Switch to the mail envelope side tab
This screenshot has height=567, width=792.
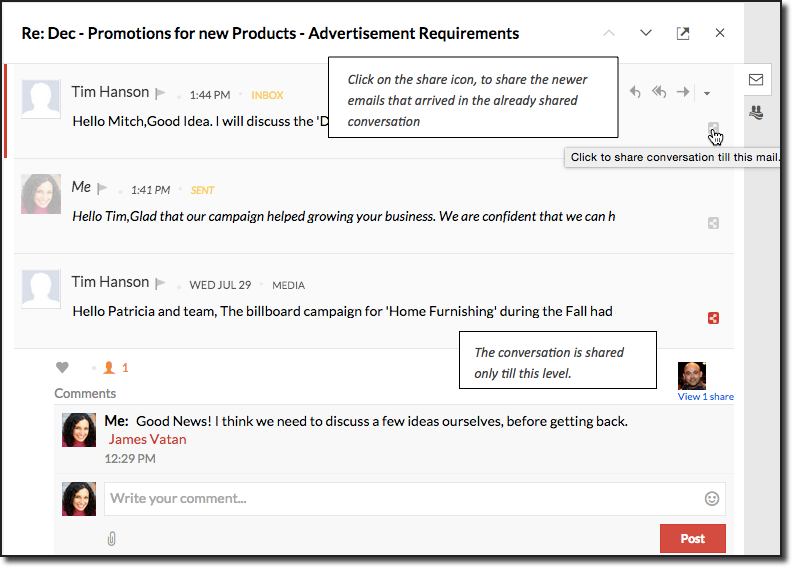pos(756,80)
